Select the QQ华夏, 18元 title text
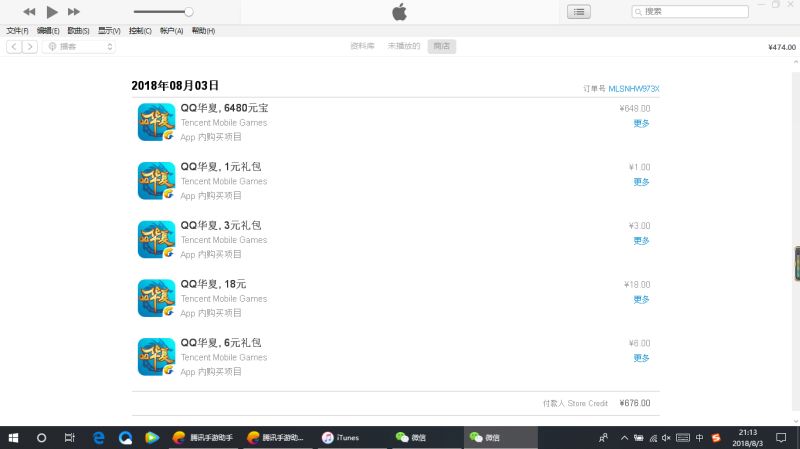 click(x=213, y=284)
